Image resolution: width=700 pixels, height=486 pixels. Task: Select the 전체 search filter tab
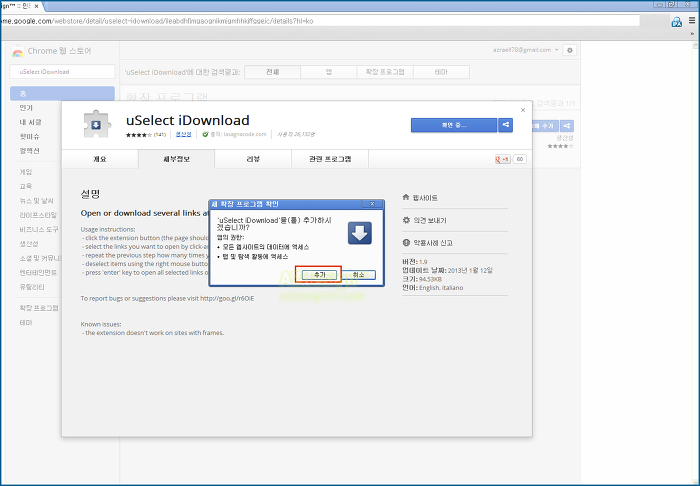pyautogui.click(x=272, y=72)
